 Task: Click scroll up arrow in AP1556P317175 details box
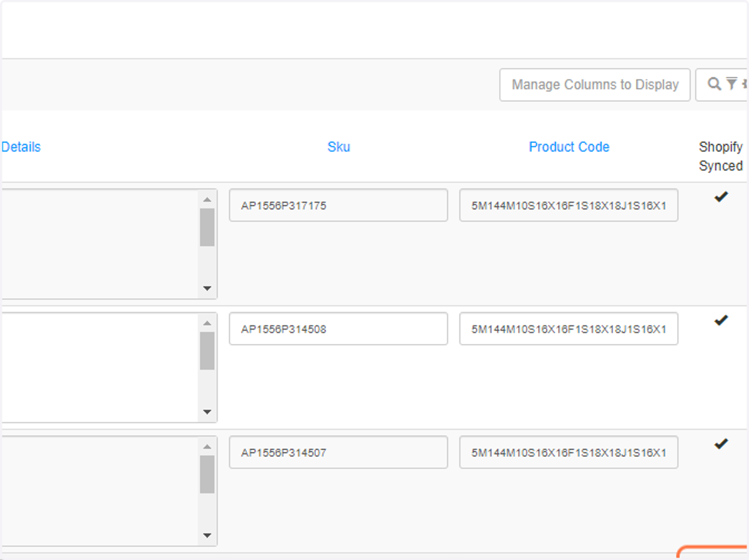[207, 200]
